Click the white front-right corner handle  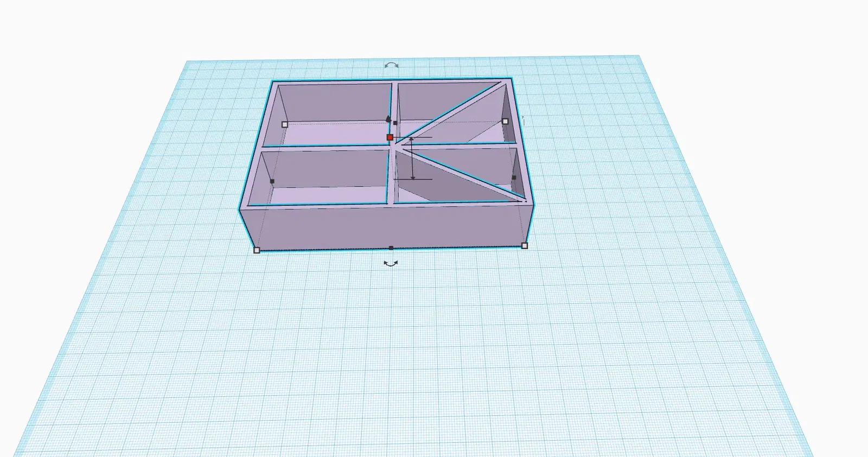pos(525,246)
